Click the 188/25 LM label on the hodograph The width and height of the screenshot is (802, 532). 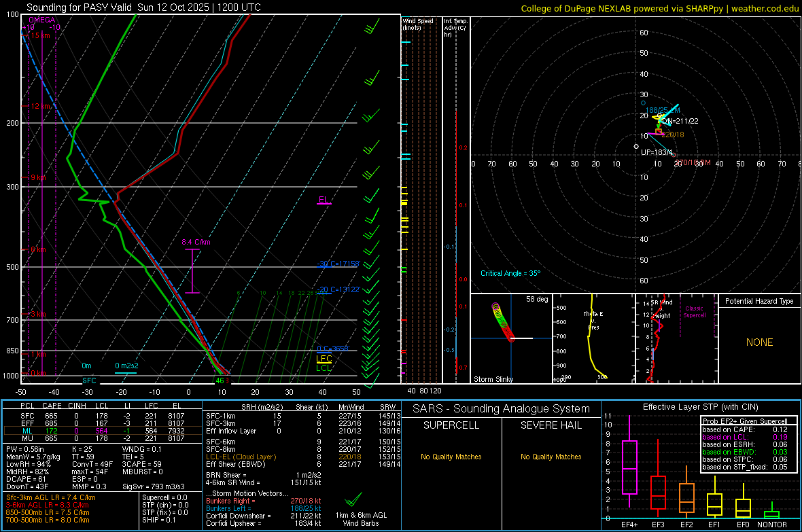[663, 110]
